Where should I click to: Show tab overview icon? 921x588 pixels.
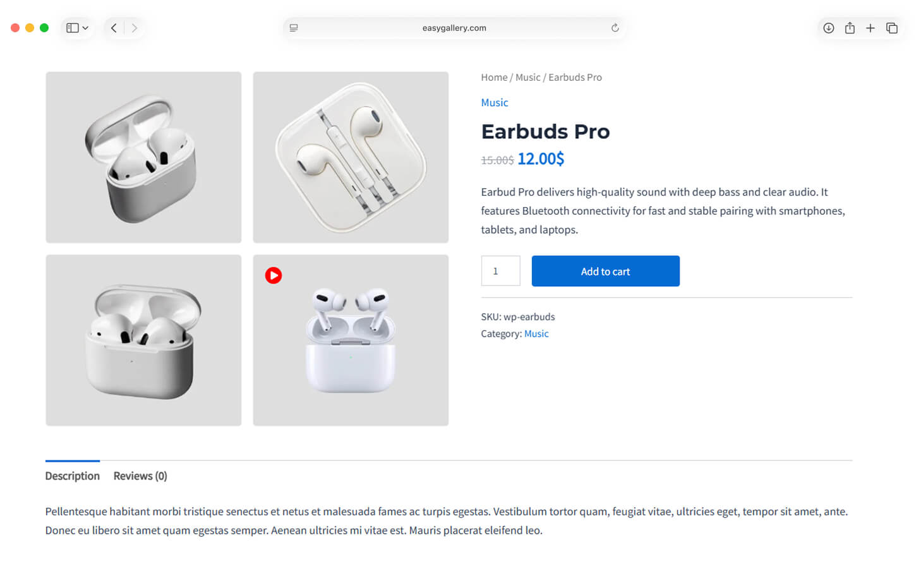892,28
